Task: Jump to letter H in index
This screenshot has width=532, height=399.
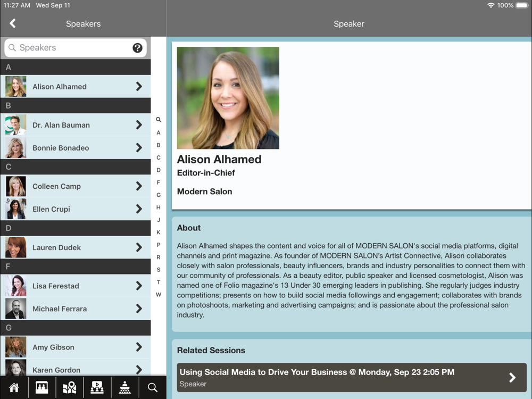Action: (x=159, y=207)
